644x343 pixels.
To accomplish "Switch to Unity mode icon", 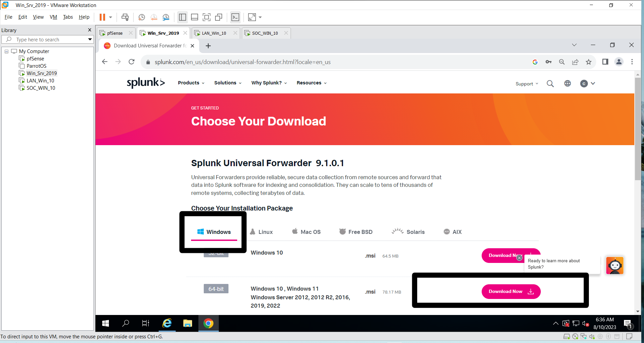I will tap(219, 17).
